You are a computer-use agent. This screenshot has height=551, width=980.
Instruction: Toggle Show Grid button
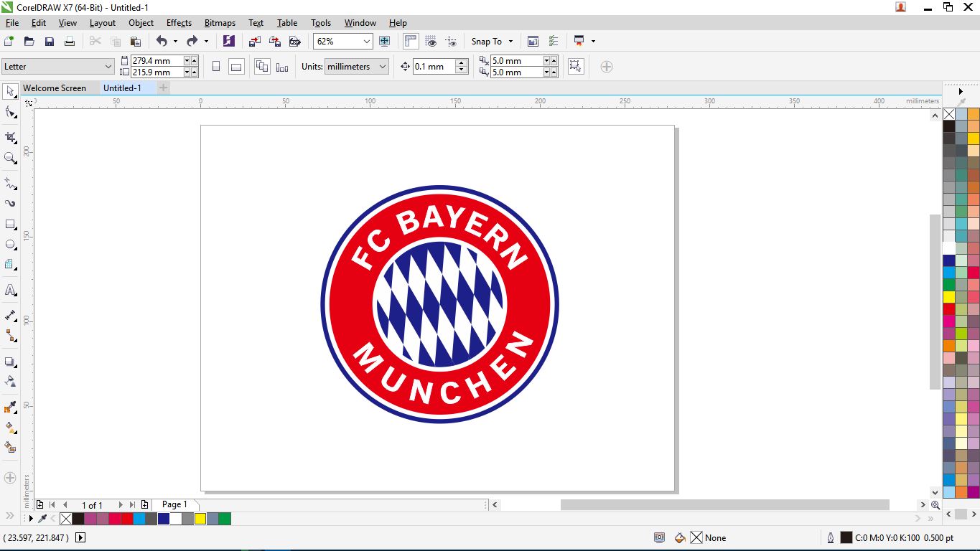pos(431,42)
